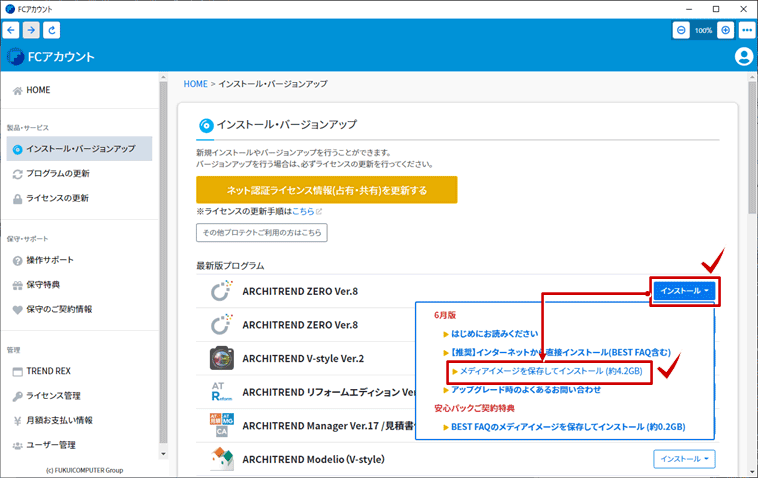Click the 月額お支払い情報 yen icon

[17, 421]
